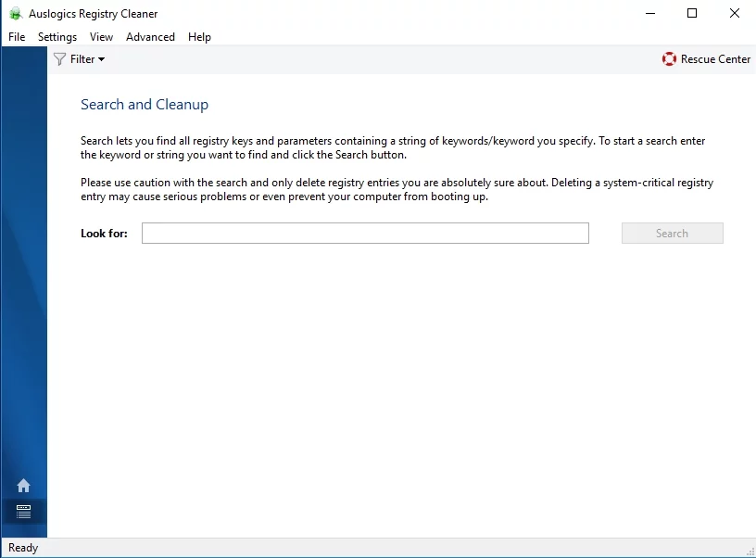Viewport: 756px width, 558px height.
Task: Open the Advanced menu
Action: [x=150, y=37]
